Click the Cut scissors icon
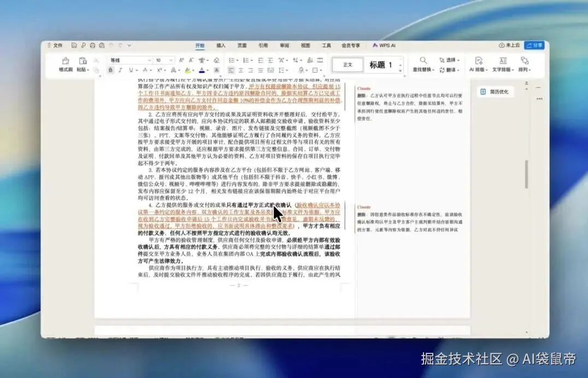588x378 pixels. pos(96,60)
